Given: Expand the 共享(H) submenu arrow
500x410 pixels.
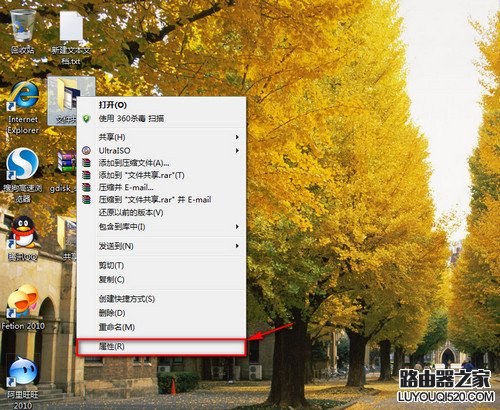Looking at the screenshot, I should pyautogui.click(x=237, y=137).
